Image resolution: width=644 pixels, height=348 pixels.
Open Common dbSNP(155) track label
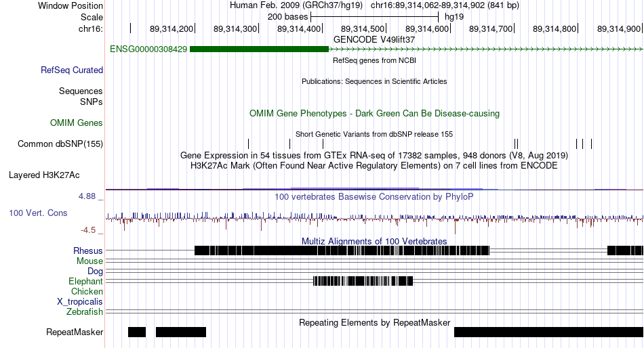(x=60, y=144)
